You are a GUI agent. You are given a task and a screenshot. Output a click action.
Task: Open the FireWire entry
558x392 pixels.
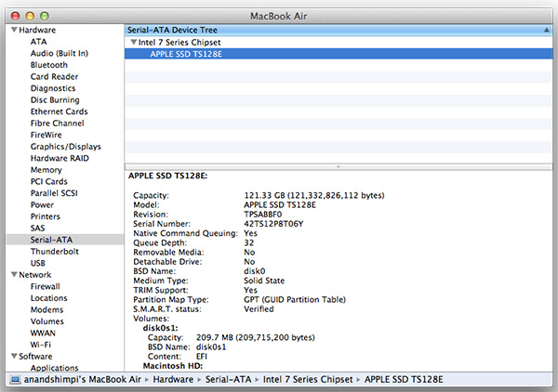pyautogui.click(x=46, y=135)
